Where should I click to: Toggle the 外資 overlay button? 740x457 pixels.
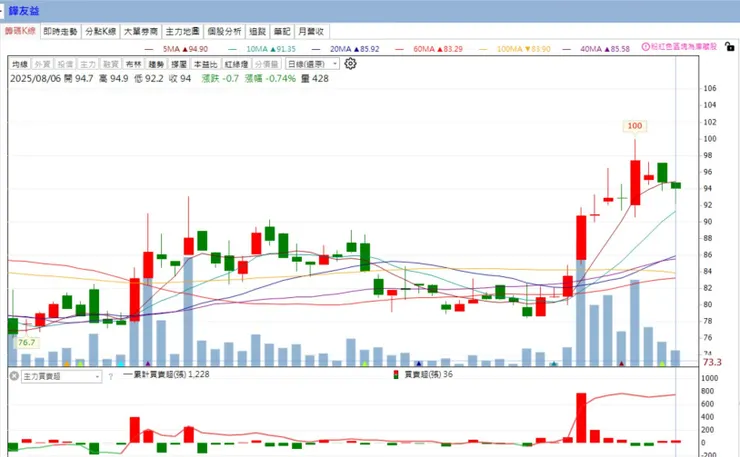(42, 64)
